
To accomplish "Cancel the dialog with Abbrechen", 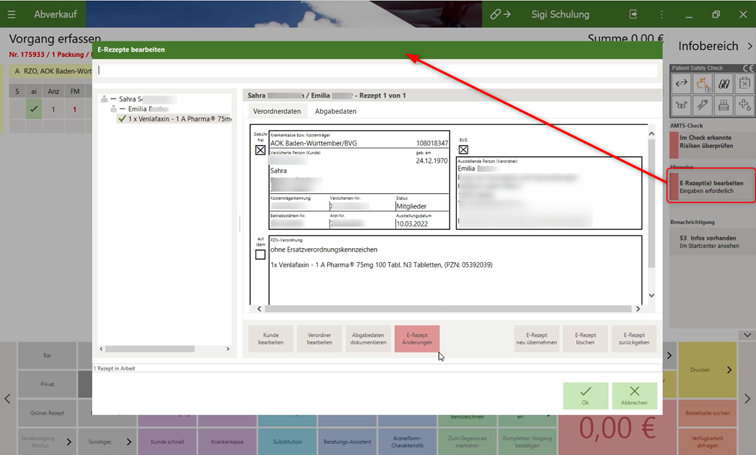I will (x=634, y=396).
